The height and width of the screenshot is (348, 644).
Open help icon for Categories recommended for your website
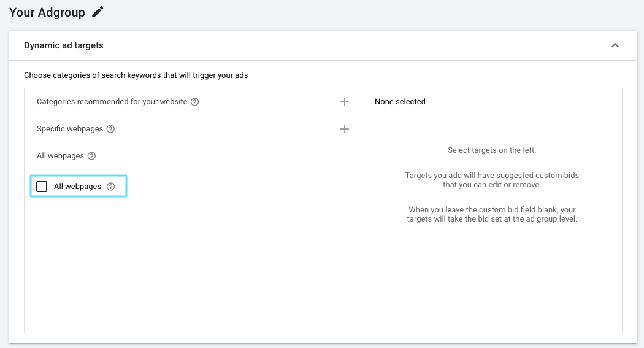(195, 102)
